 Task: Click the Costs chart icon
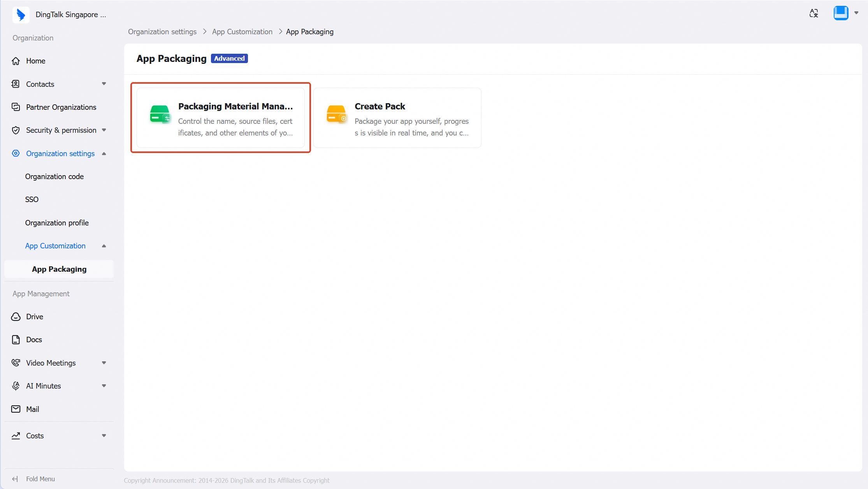coord(16,436)
